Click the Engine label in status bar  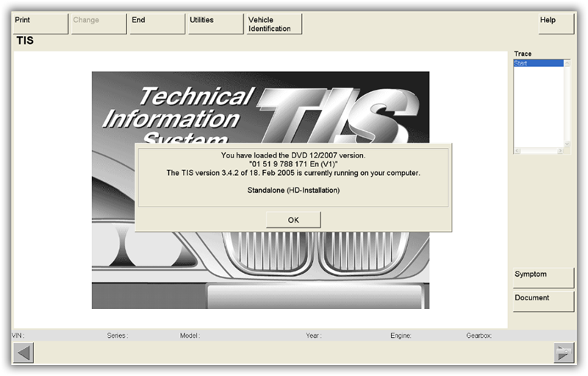401,336
